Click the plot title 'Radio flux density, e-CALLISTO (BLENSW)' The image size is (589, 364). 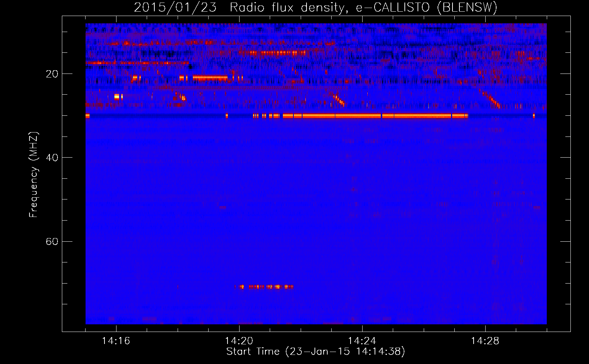click(363, 7)
